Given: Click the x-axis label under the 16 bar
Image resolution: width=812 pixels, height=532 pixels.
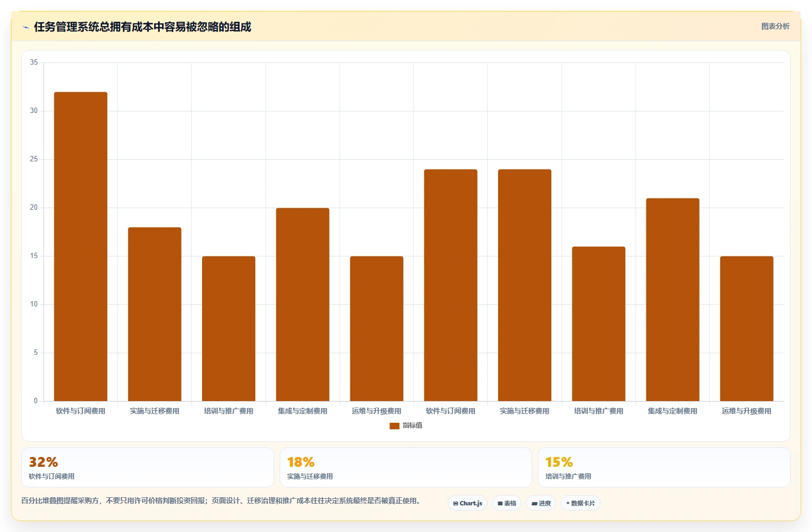Looking at the screenshot, I should [x=599, y=411].
